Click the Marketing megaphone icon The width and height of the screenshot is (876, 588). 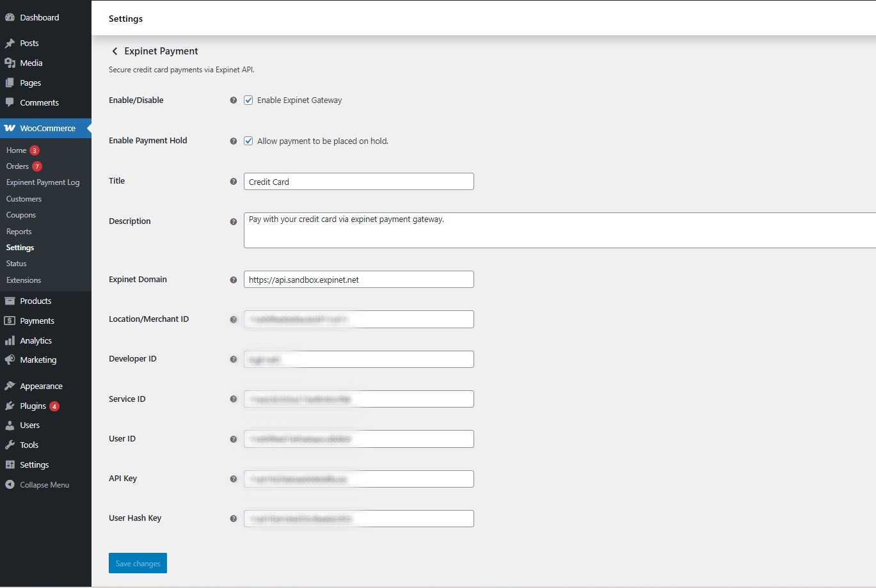tap(10, 360)
